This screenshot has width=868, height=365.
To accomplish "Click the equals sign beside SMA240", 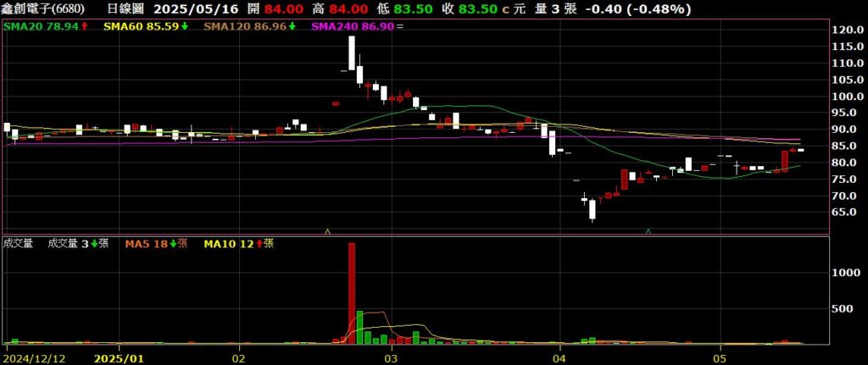I will coord(400,26).
